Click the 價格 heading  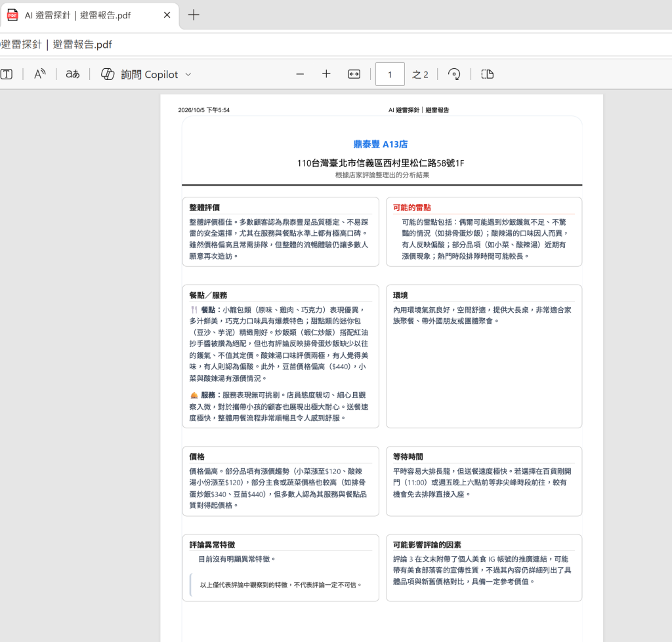coord(197,457)
